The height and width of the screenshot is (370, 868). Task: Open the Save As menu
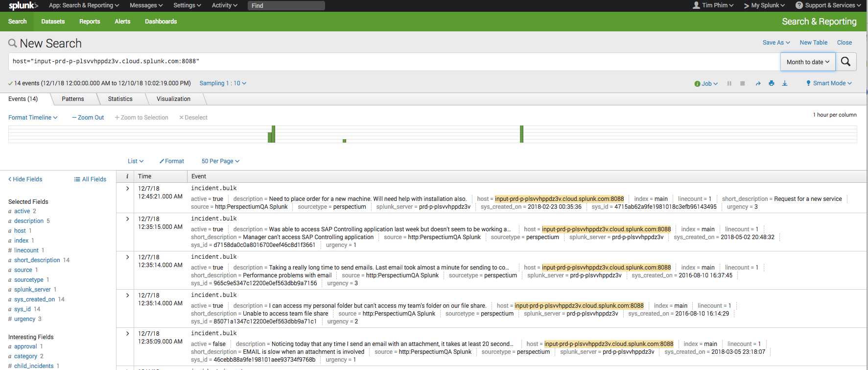(x=776, y=43)
